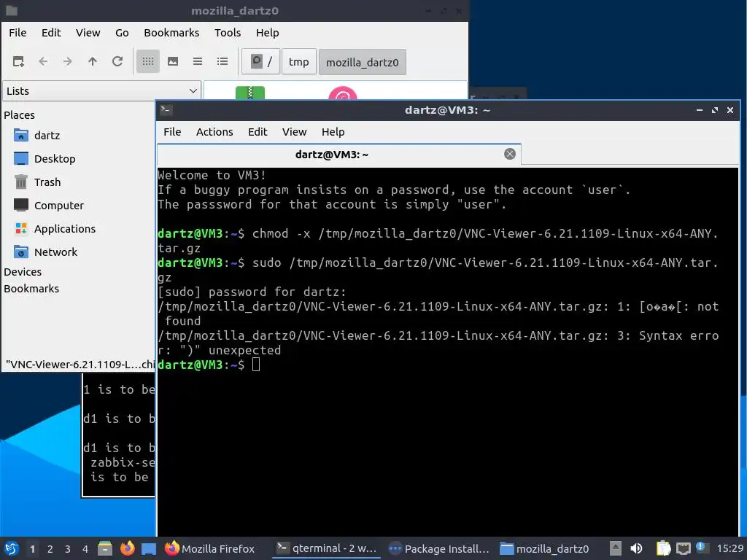747x560 pixels.
Task: Switch to icon view mode
Action: 148,61
